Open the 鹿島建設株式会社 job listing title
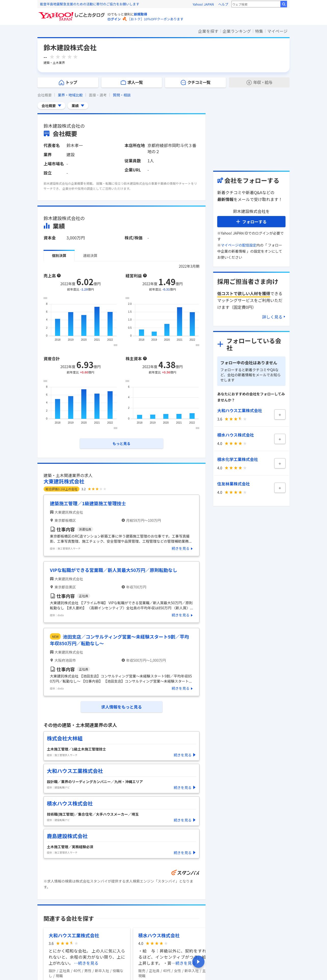Screen dimensions: 327x980 pos(67,836)
